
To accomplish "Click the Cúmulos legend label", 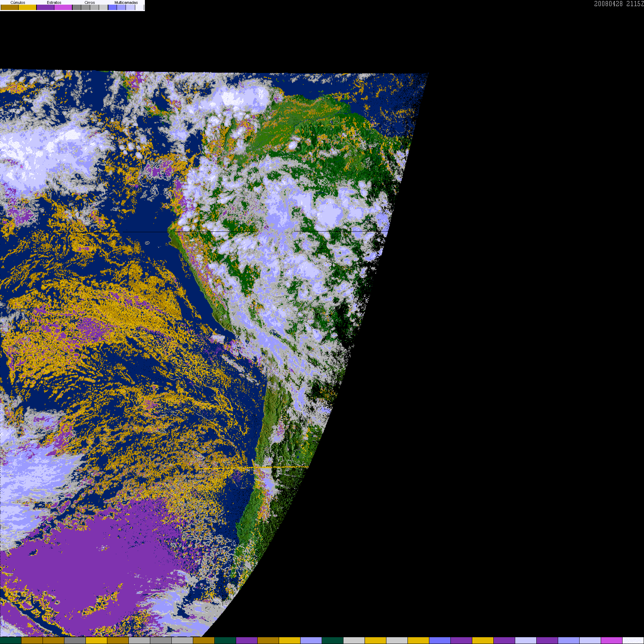I will (x=18, y=3).
